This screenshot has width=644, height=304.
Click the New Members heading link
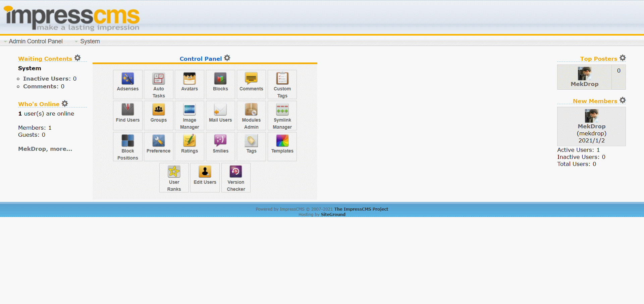click(595, 101)
